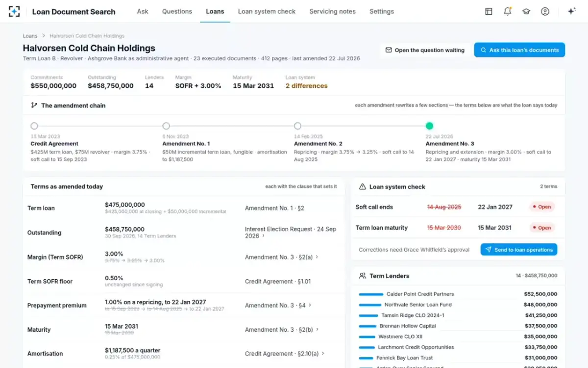Open Amendment No. 3 §4 clause link
The height and width of the screenshot is (368, 588).
click(278, 305)
